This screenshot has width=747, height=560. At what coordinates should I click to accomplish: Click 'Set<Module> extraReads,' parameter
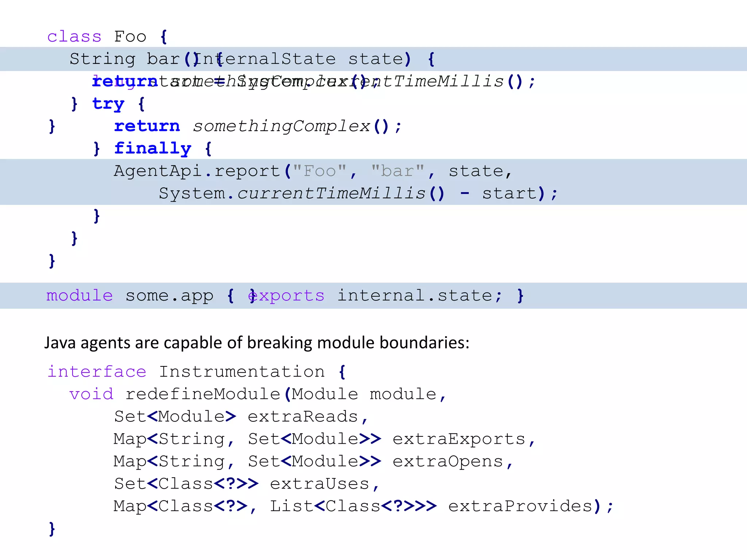(x=241, y=417)
